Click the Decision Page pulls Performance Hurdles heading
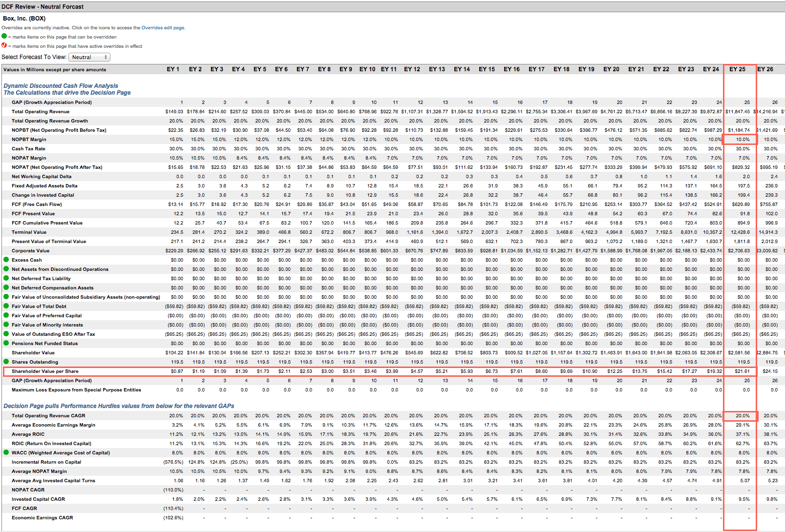 point(119,406)
